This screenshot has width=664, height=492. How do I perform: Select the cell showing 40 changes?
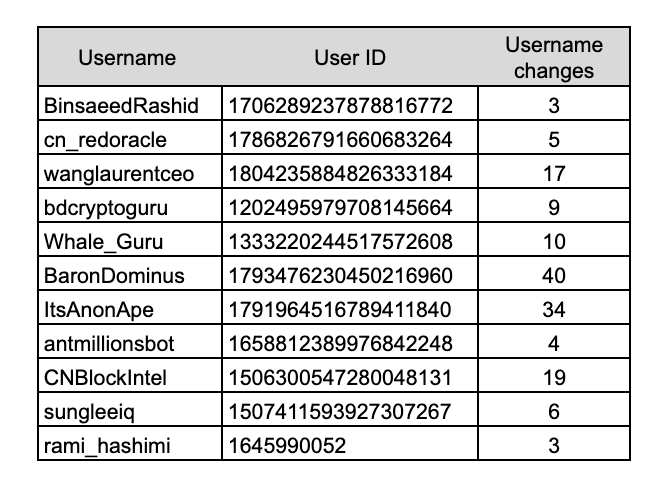pos(553,275)
